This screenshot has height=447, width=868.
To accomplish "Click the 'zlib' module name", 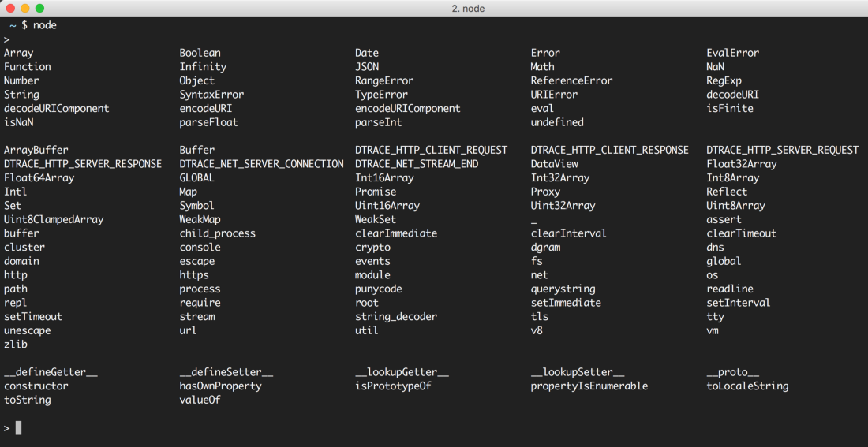I will tap(16, 345).
